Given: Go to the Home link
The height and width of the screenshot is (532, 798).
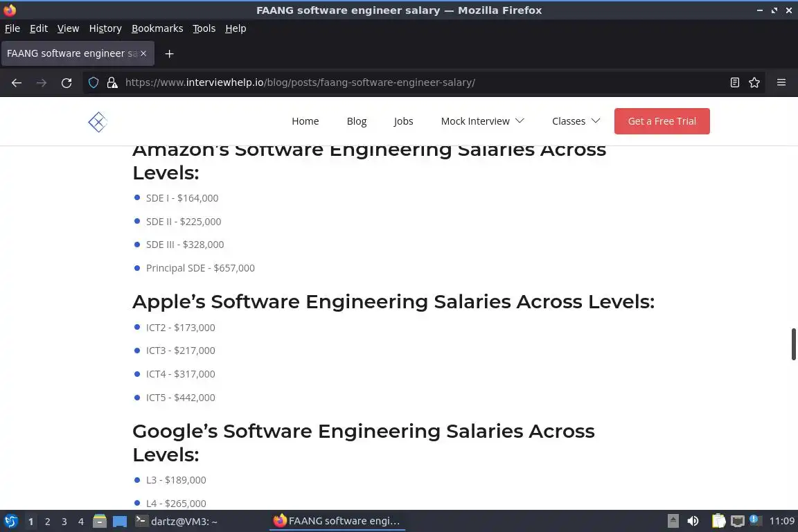Looking at the screenshot, I should 305,121.
